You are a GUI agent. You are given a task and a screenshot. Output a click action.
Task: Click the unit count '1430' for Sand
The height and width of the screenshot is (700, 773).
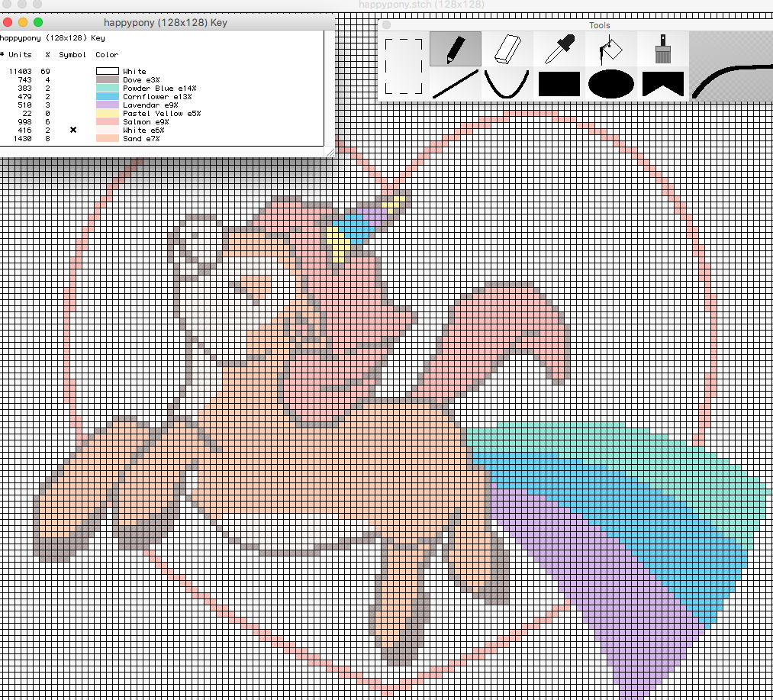pyautogui.click(x=23, y=139)
